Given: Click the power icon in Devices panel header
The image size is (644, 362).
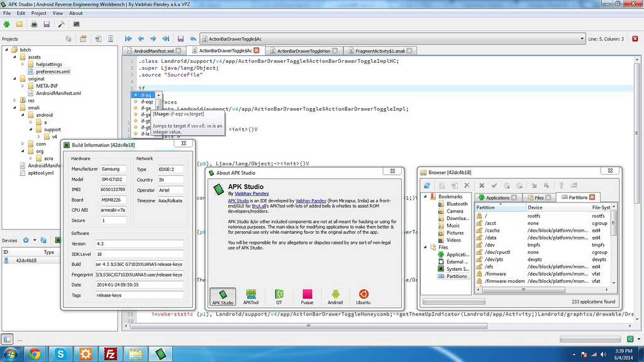Looking at the screenshot, I should 26,240.
